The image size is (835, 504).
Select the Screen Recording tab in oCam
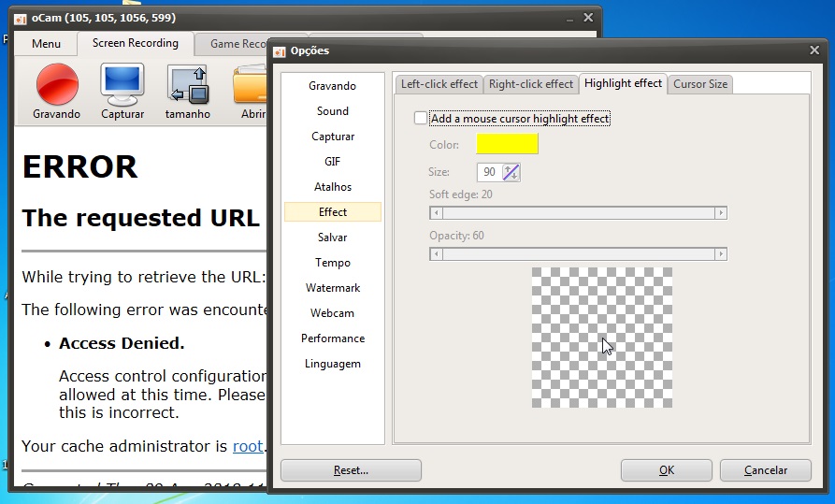click(x=136, y=43)
